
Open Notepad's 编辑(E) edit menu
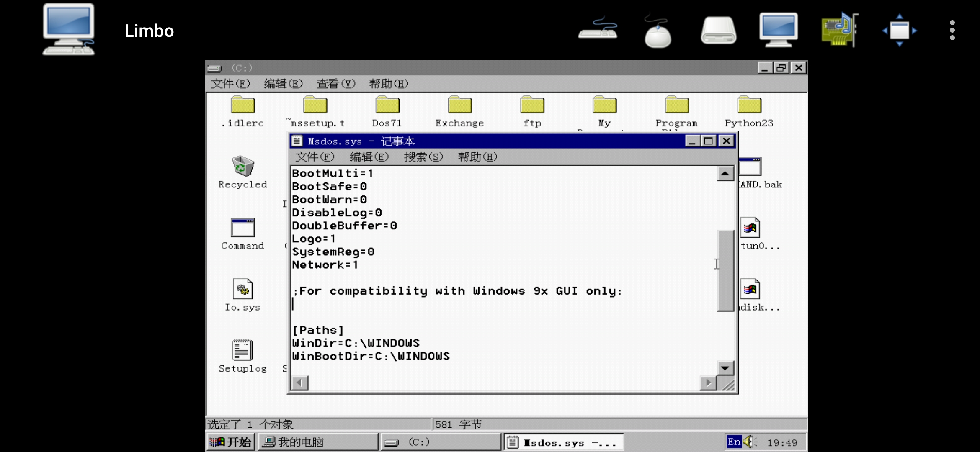pyautogui.click(x=369, y=157)
